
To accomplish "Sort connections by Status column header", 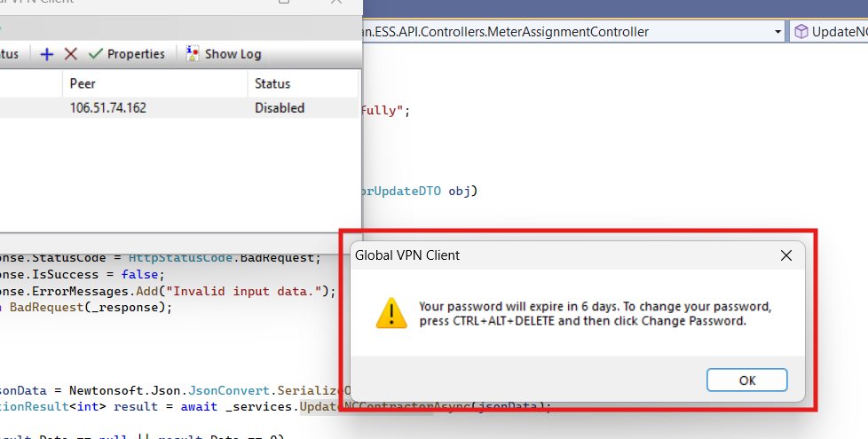I will click(303, 83).
